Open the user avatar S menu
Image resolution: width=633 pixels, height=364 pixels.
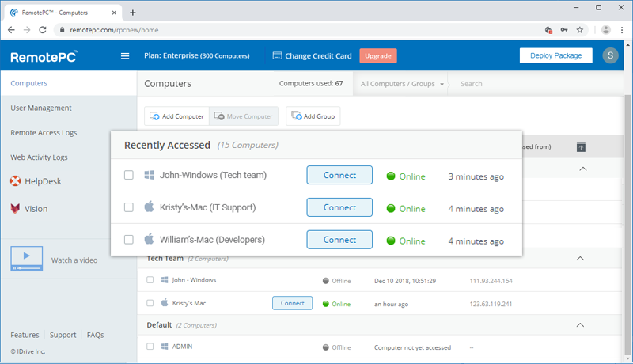610,55
